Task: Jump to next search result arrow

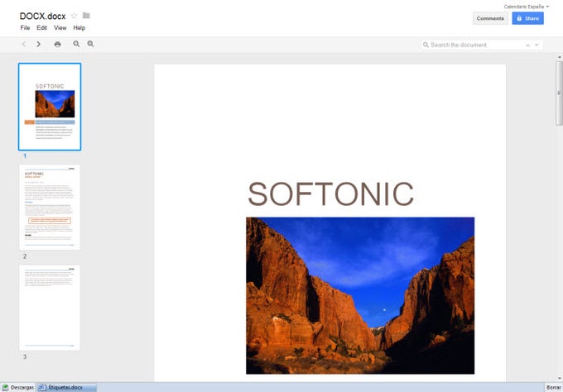Action: click(537, 45)
